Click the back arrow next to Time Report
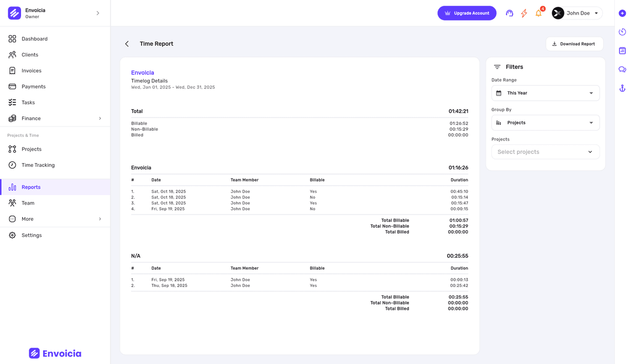The height and width of the screenshot is (364, 630). coord(127,44)
